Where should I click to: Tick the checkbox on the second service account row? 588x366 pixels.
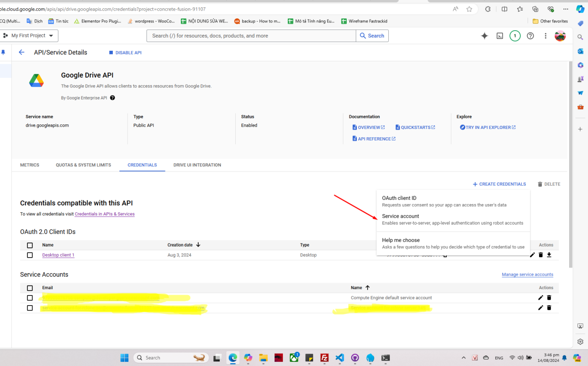(x=30, y=308)
